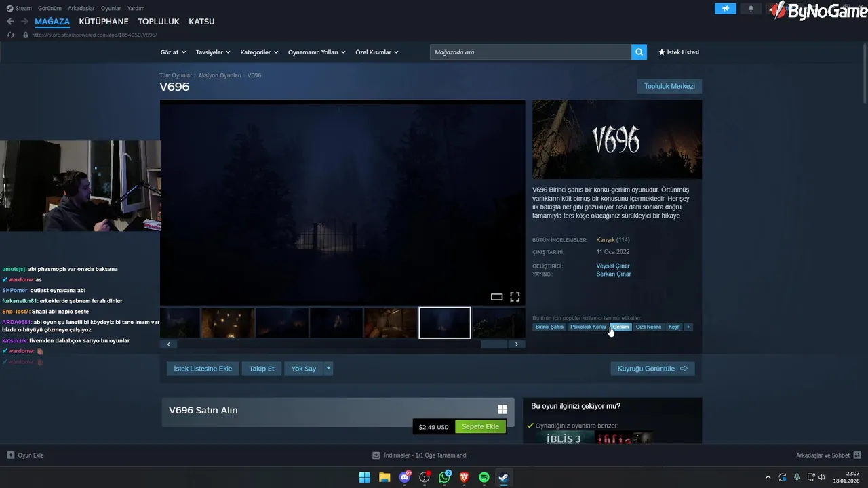Open the arrow dropdown beside Yok Say
Screen dimensions: 868x488
click(328, 369)
